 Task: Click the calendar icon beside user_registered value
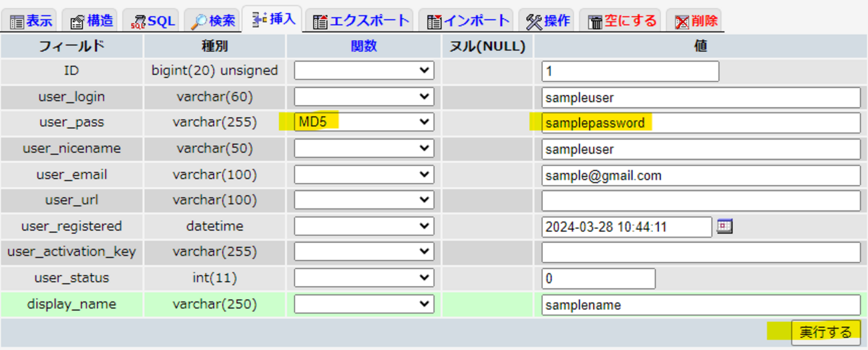pos(724,226)
